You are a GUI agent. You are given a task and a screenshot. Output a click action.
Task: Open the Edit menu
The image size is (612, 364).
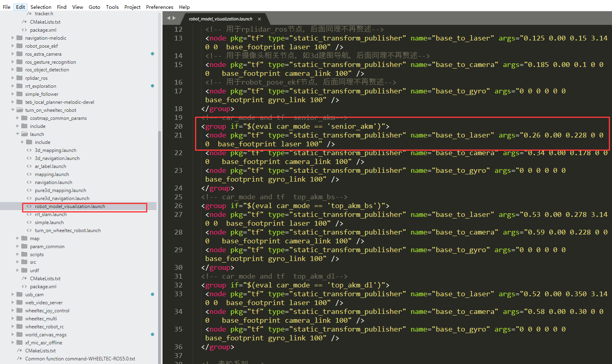pyautogui.click(x=20, y=7)
